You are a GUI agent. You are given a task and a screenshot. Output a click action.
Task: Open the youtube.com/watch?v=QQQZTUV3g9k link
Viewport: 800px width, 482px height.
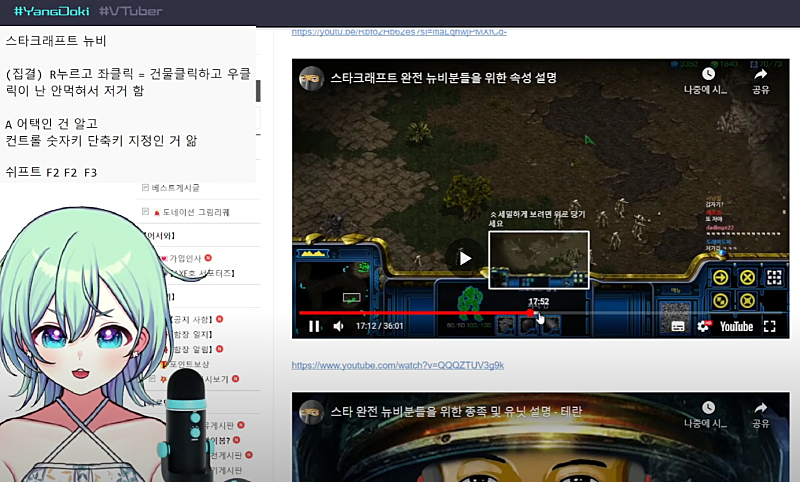(x=397, y=365)
